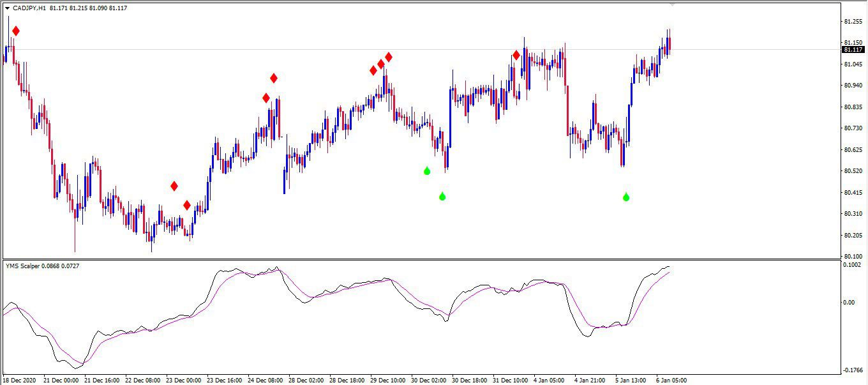This screenshot has width=868, height=385.
Task: Click the lowest red diamond on 23 Dec
Action: (187, 205)
